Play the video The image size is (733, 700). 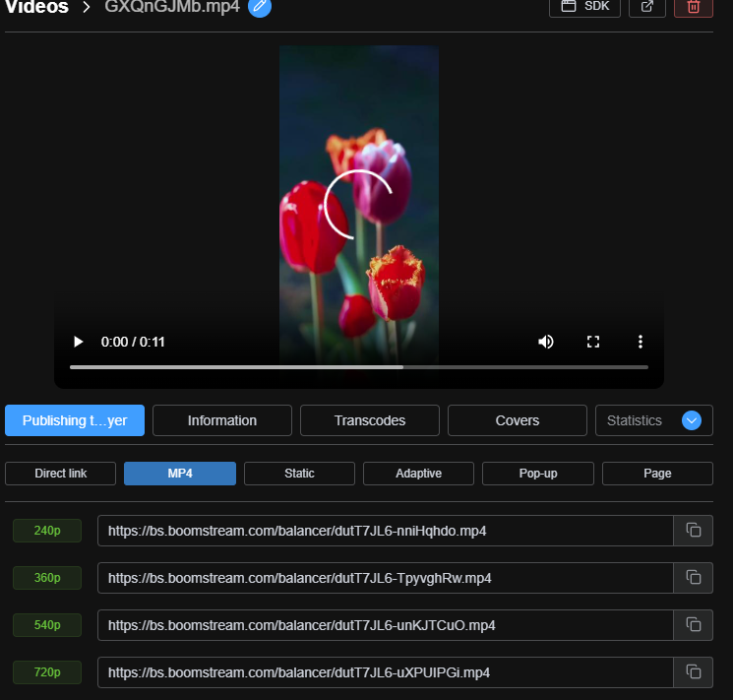pyautogui.click(x=78, y=342)
